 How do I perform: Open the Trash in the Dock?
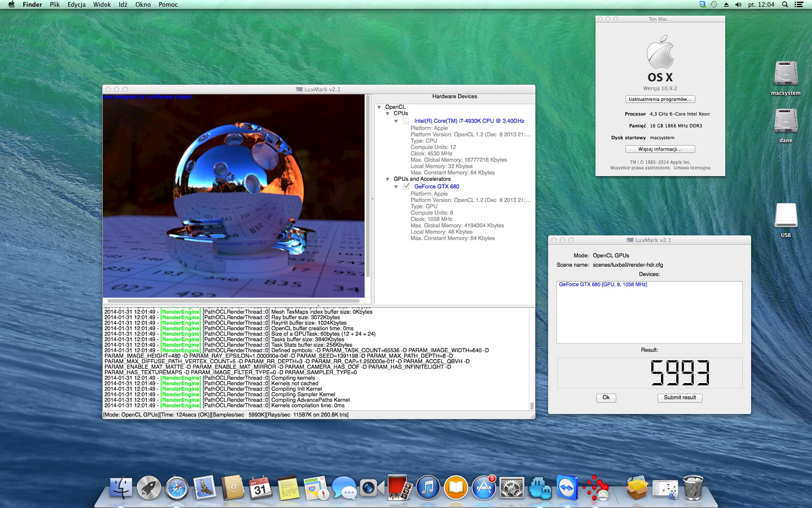click(693, 488)
